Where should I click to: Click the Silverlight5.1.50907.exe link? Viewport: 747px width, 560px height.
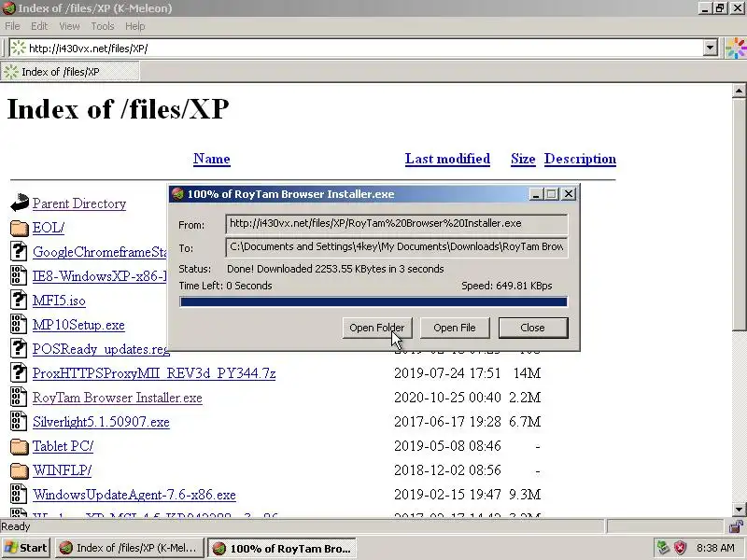click(101, 423)
